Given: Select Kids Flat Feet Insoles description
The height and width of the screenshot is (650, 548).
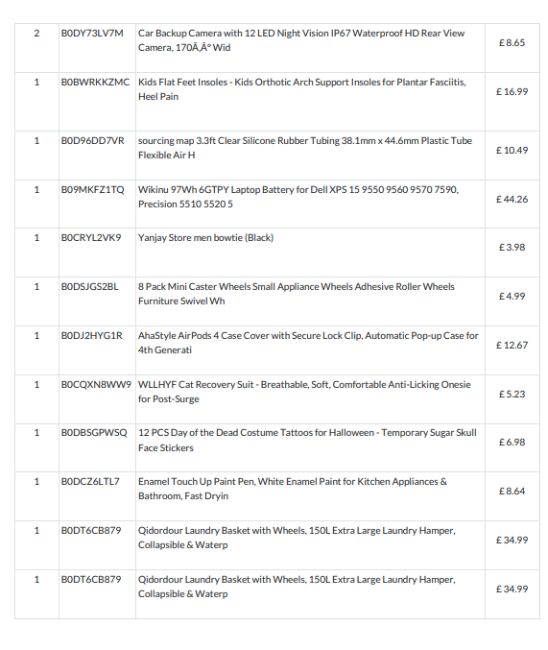Looking at the screenshot, I should (302, 89).
